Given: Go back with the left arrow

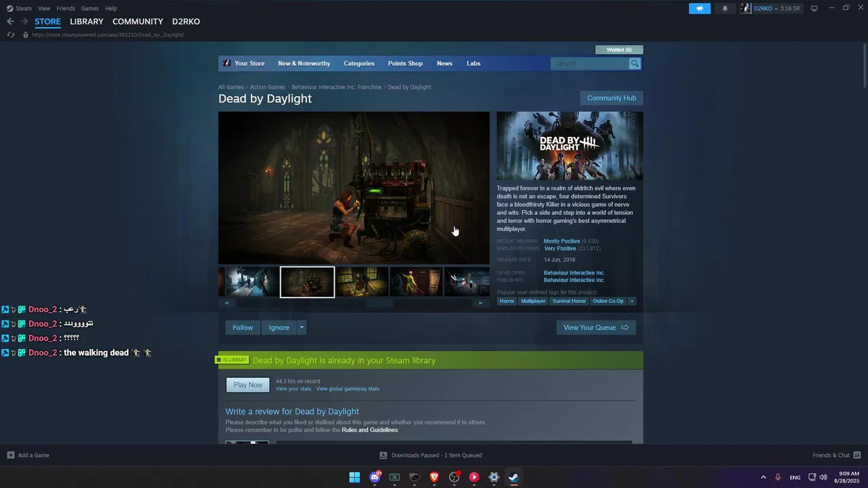Looking at the screenshot, I should pyautogui.click(x=10, y=22).
